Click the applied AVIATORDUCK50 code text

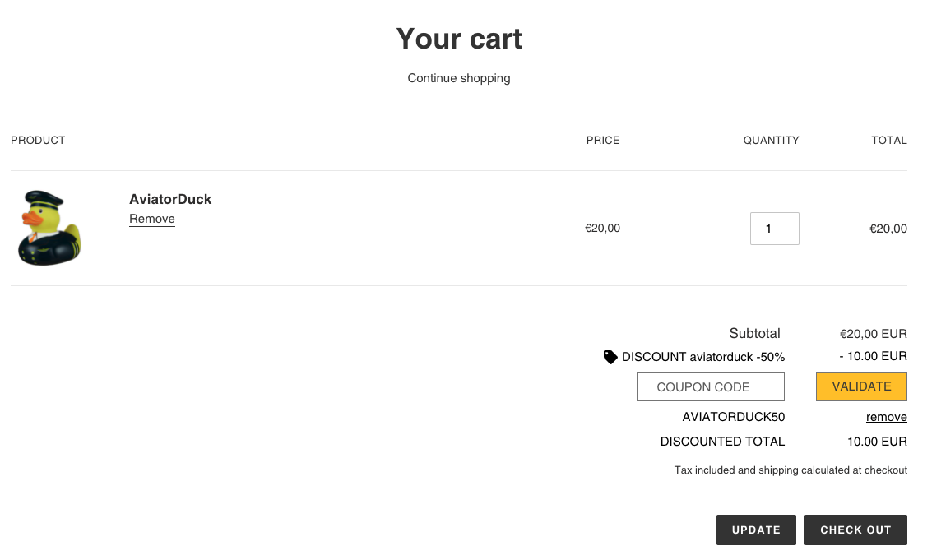pyautogui.click(x=733, y=417)
